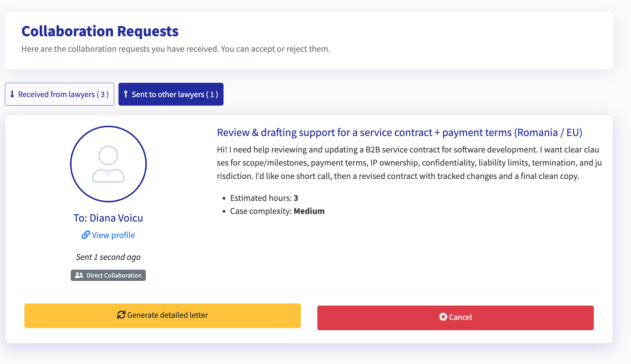
Task: Click the person silhouette avatar icon
Action: tap(108, 164)
